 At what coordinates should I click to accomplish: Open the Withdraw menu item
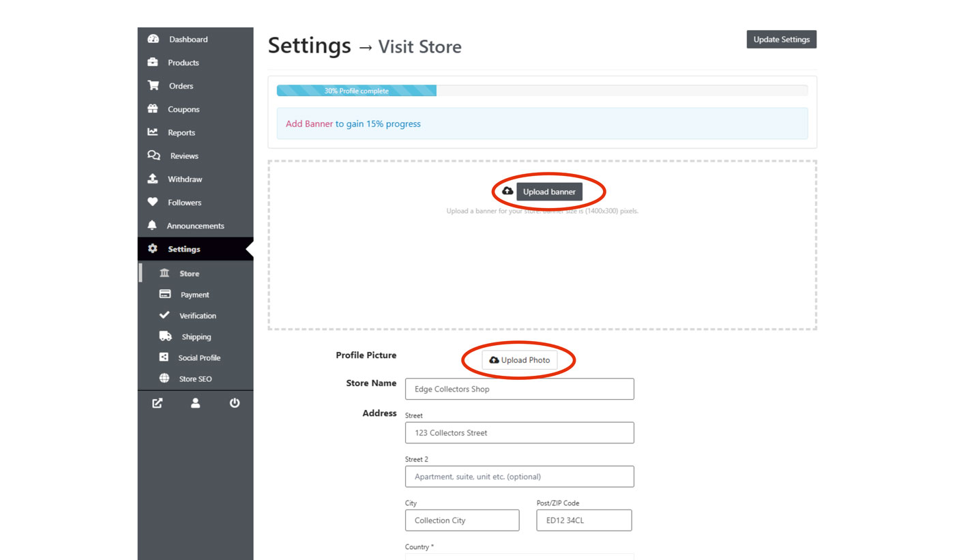coord(185,179)
